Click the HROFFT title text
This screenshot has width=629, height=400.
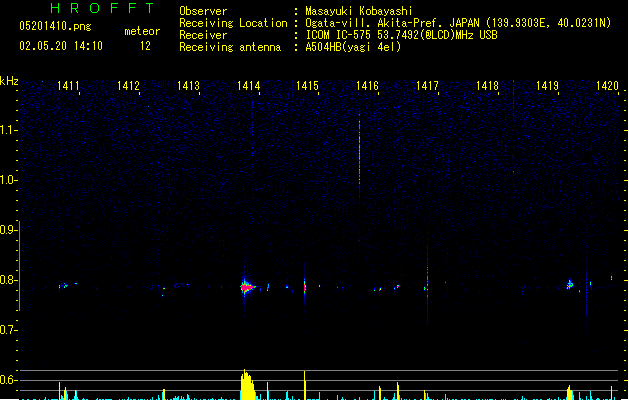tap(102, 8)
